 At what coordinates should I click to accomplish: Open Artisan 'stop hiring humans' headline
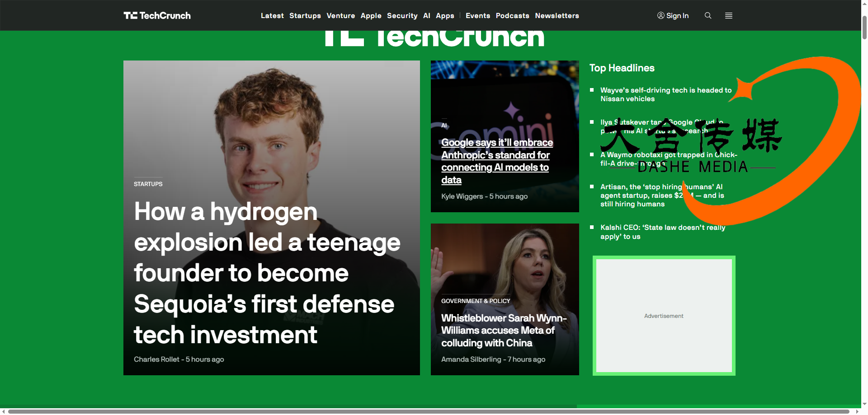662,195
